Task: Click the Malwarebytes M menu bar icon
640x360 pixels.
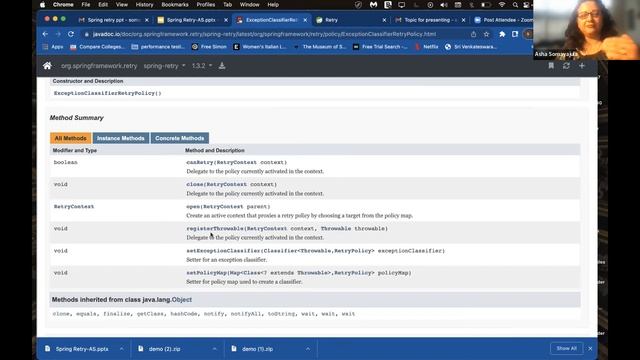Action: tap(373, 5)
